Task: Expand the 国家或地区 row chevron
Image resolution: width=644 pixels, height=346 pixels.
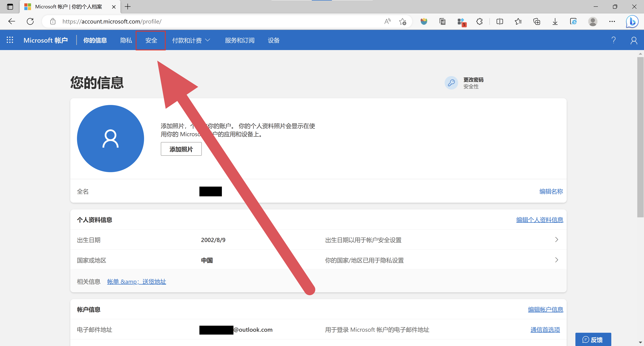Action: [x=556, y=260]
